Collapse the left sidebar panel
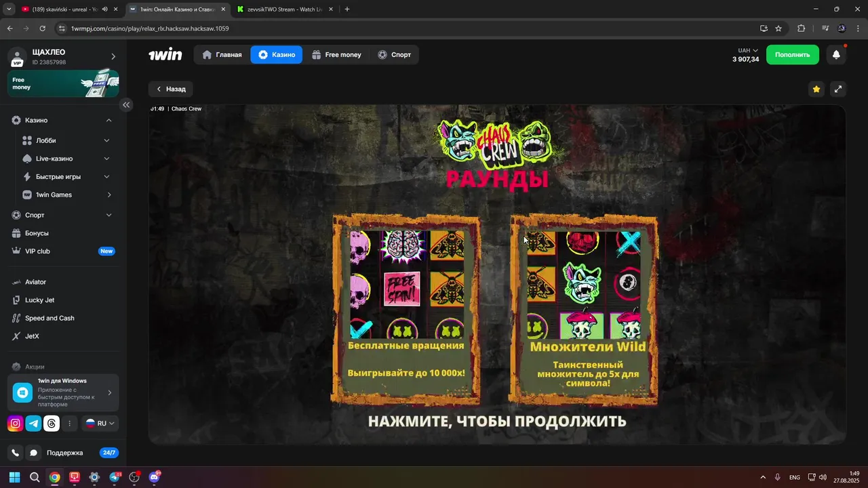868x488 pixels. click(126, 105)
